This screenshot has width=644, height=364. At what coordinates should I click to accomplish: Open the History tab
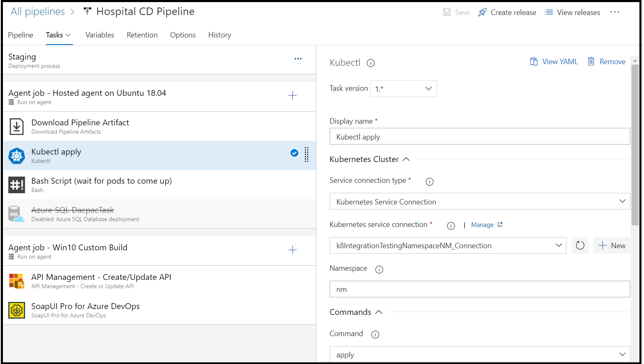(220, 35)
